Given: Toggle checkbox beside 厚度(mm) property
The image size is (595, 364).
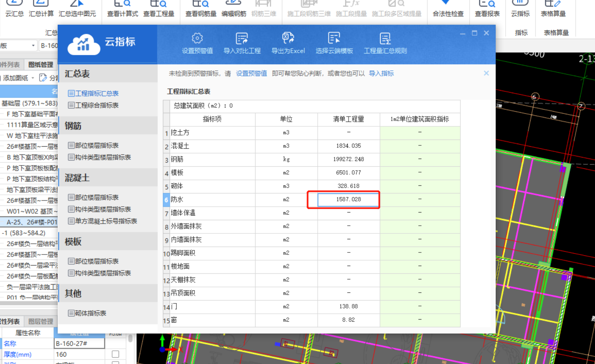Looking at the screenshot, I should (x=115, y=354).
